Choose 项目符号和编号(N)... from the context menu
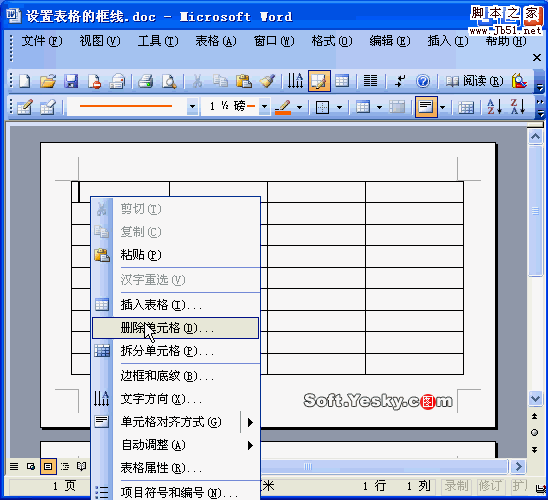Image resolution: width=548 pixels, height=500 pixels. click(175, 493)
